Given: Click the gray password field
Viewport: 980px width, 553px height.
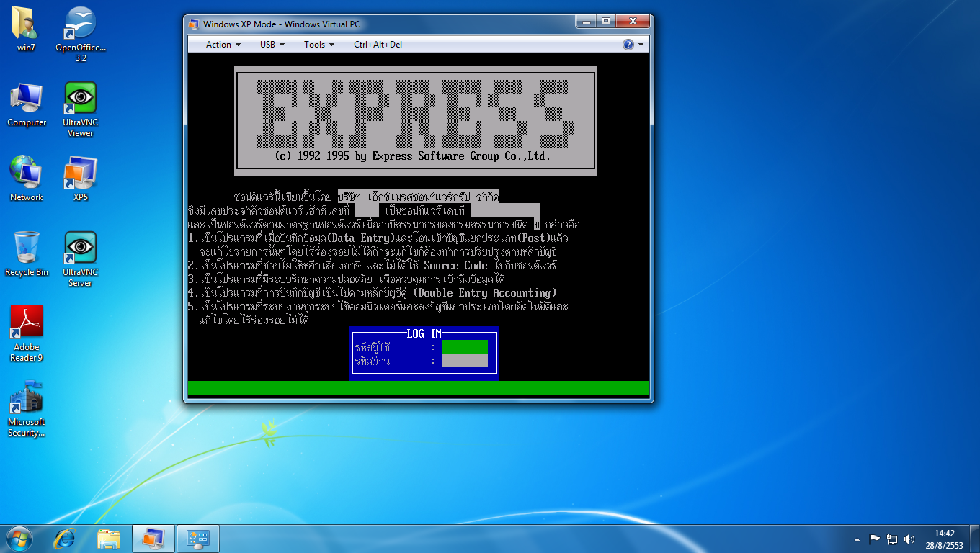Looking at the screenshot, I should click(x=464, y=361).
